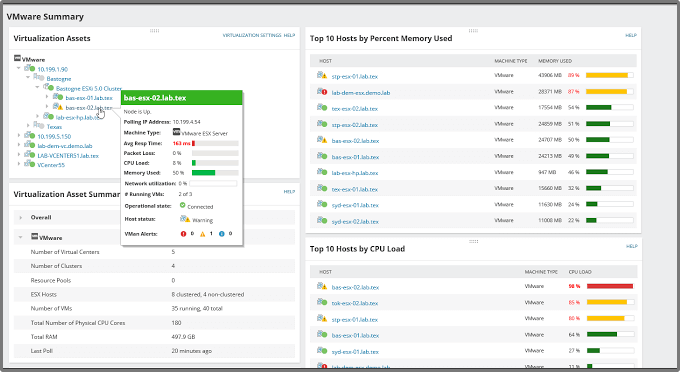Click host icon for stp-esx-02.lab.tex row
The height and width of the screenshot is (372, 680).
(322, 124)
